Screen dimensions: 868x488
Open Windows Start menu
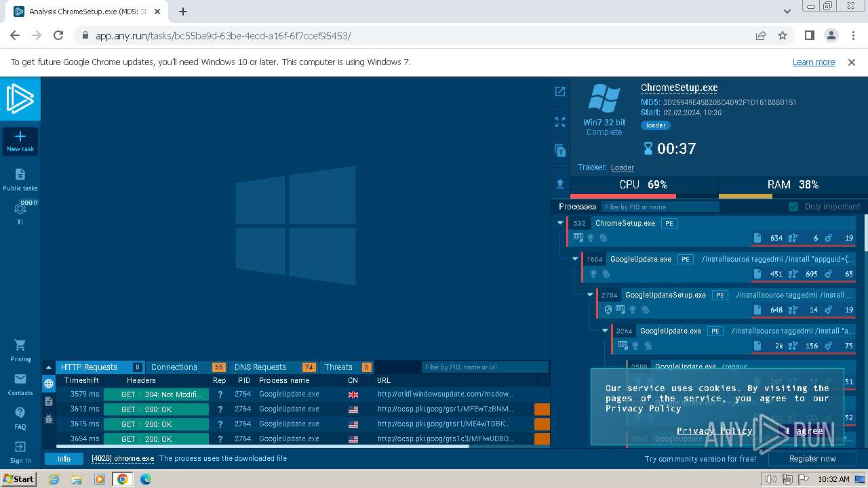click(18, 479)
